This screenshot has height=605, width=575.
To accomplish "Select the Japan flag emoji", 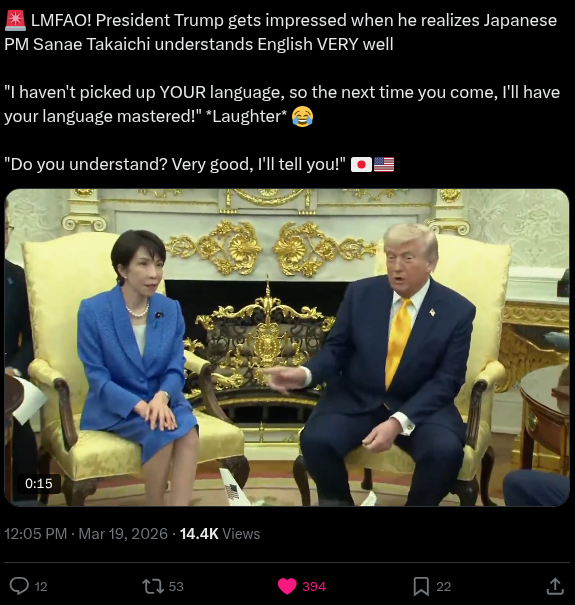I will (x=361, y=165).
